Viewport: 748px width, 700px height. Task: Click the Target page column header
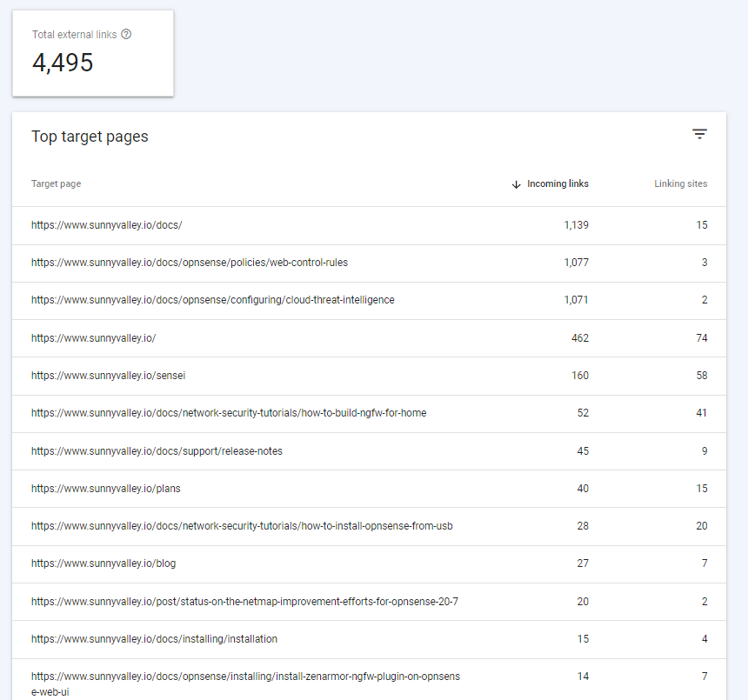pos(57,183)
